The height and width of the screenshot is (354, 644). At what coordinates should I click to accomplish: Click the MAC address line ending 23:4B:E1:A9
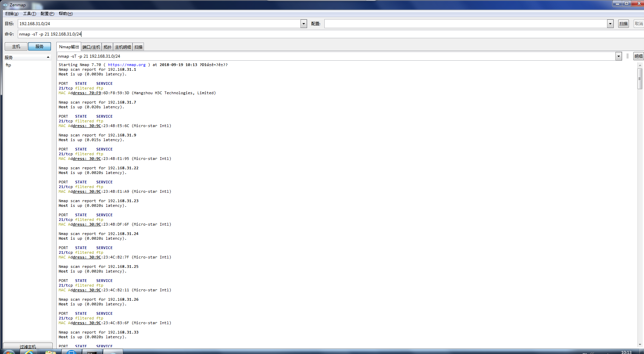pyautogui.click(x=115, y=192)
